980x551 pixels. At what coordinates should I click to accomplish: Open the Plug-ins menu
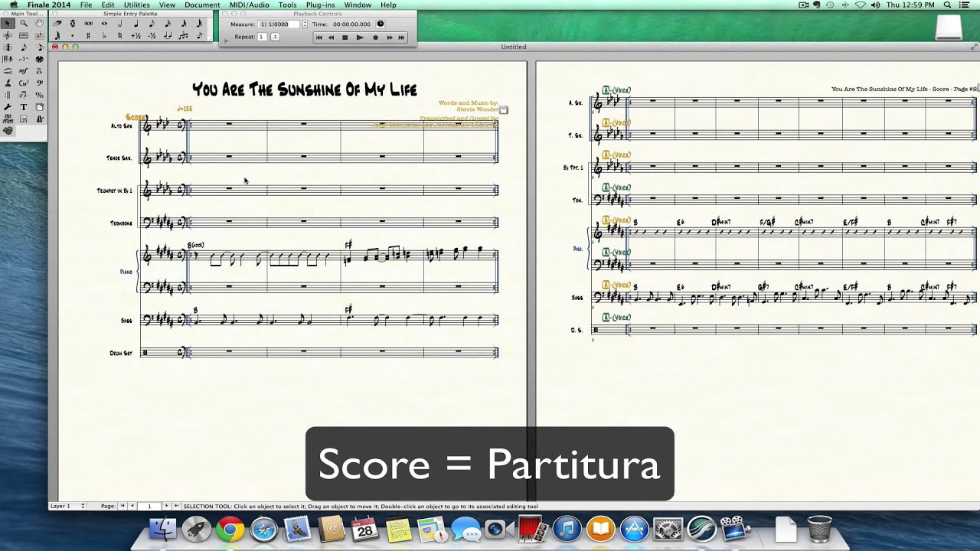[x=320, y=5]
